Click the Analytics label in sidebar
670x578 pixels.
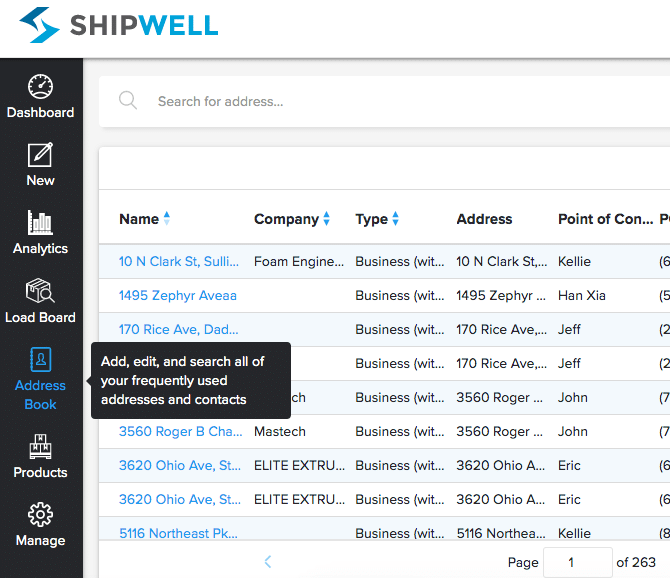click(x=40, y=248)
